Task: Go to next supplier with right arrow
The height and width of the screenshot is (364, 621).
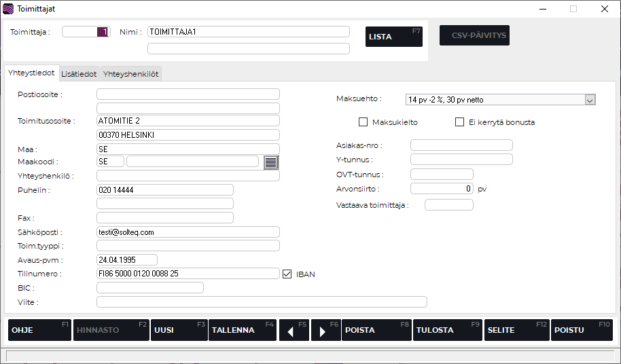Action: pos(325,330)
